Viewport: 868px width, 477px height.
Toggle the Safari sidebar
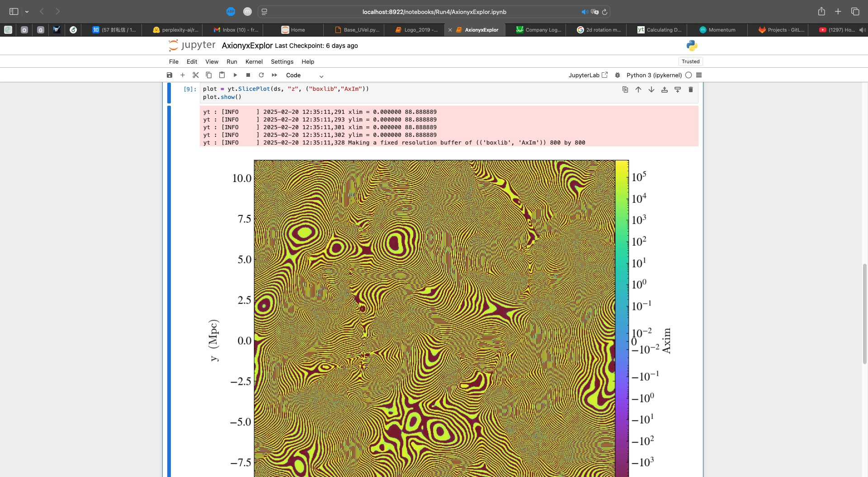pos(14,12)
